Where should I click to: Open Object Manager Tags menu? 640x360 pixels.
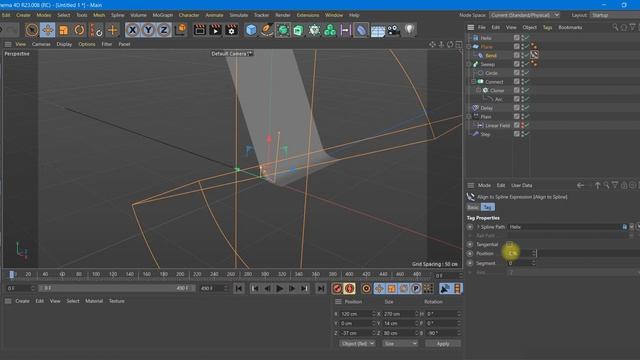pos(547,27)
